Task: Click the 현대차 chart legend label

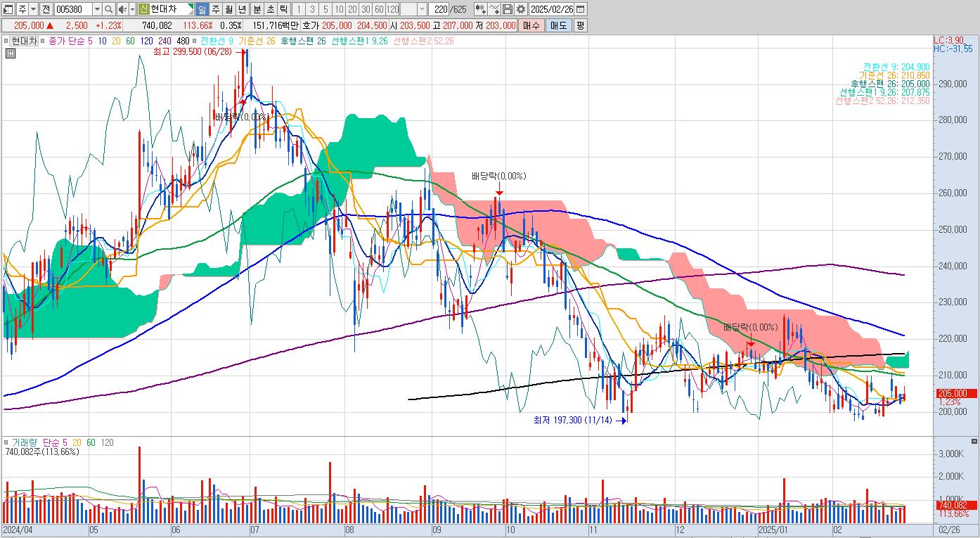Action: [x=23, y=41]
